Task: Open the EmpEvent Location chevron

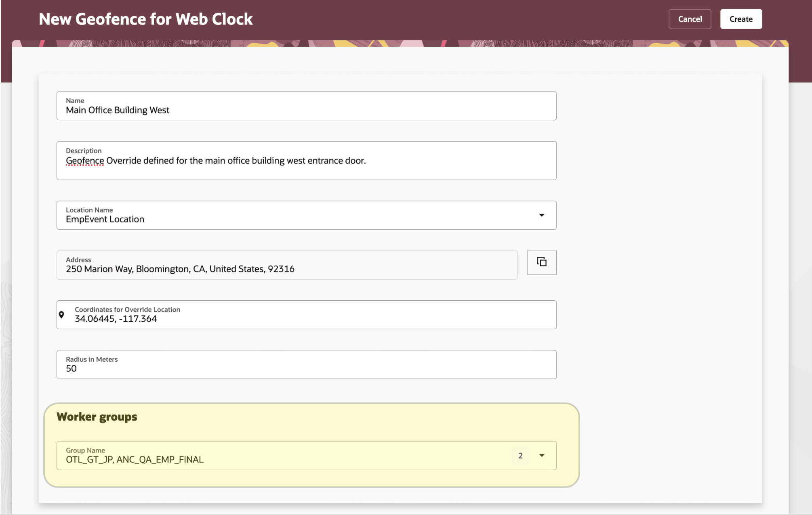Action: 542,215
